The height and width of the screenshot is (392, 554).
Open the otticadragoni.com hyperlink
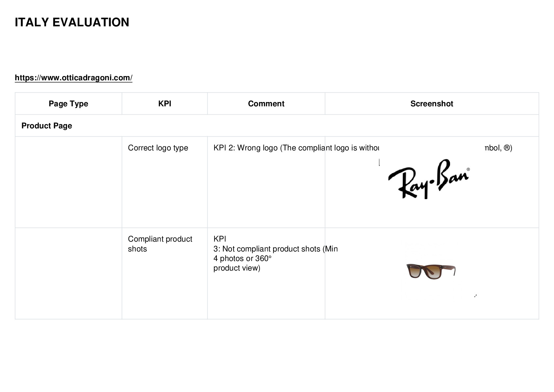(73, 78)
